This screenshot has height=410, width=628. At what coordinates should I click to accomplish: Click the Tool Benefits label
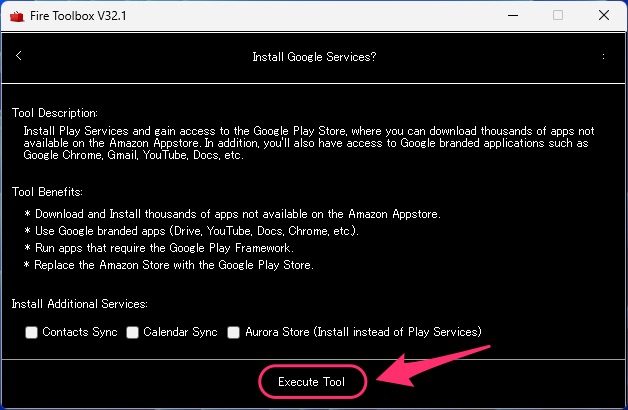pyautogui.click(x=47, y=192)
